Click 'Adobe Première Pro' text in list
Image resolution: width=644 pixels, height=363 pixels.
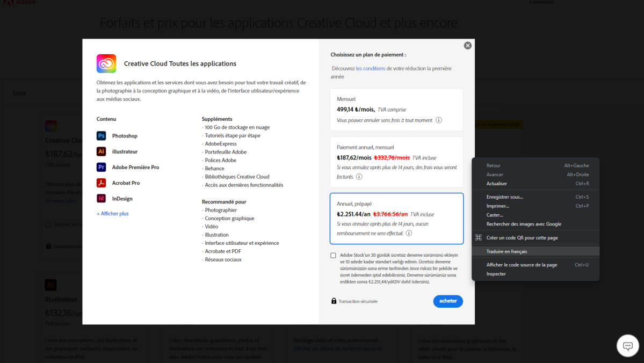click(x=135, y=167)
